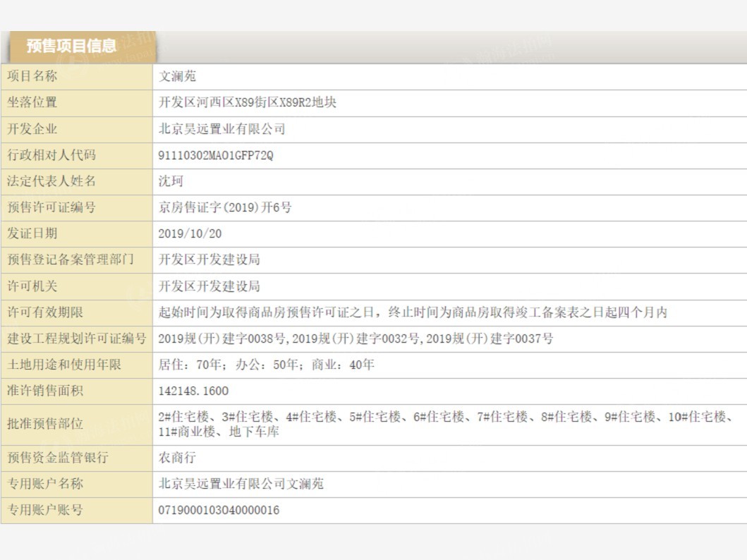Select the 建设工程规划许可证编号 label
This screenshot has height=560, width=747.
pyautogui.click(x=76, y=339)
